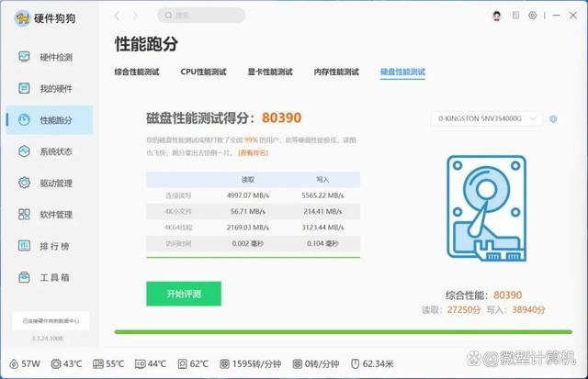Open 排行榜 rankings page
The width and height of the screenshot is (588, 379).
(x=54, y=246)
